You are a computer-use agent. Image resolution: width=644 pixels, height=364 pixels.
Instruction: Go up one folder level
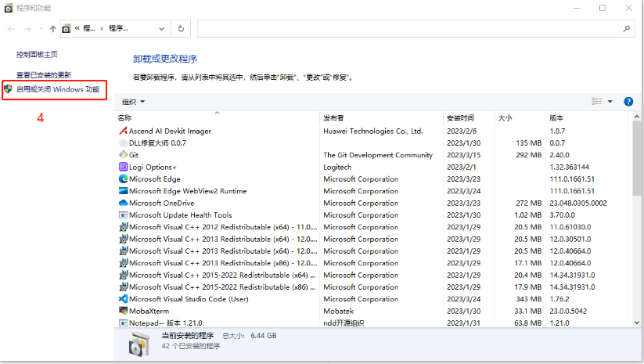tap(52, 29)
